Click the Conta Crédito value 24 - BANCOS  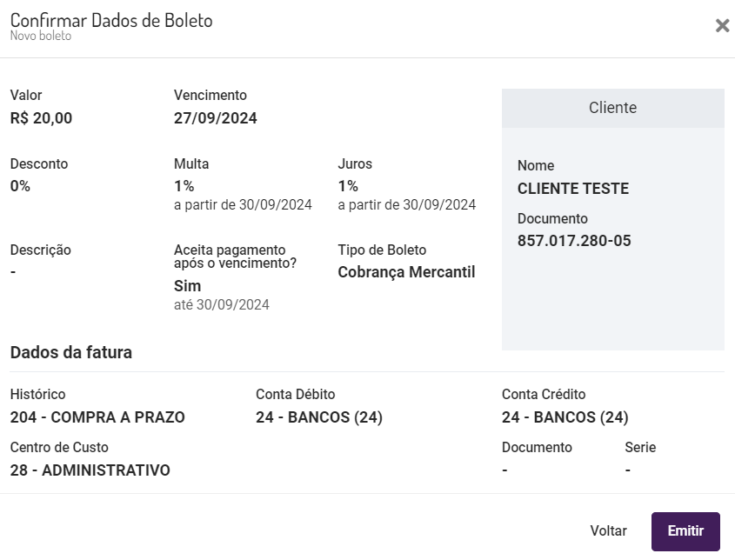click(x=565, y=417)
